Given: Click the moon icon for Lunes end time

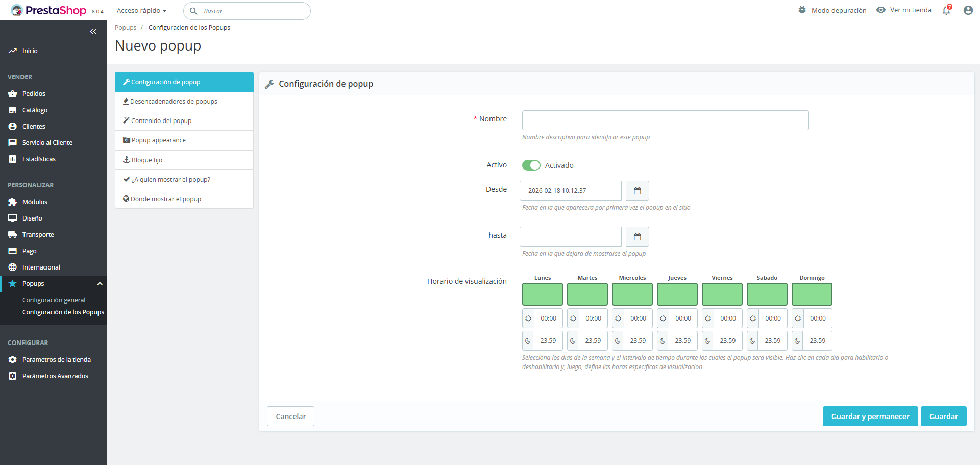Looking at the screenshot, I should pyautogui.click(x=528, y=341).
